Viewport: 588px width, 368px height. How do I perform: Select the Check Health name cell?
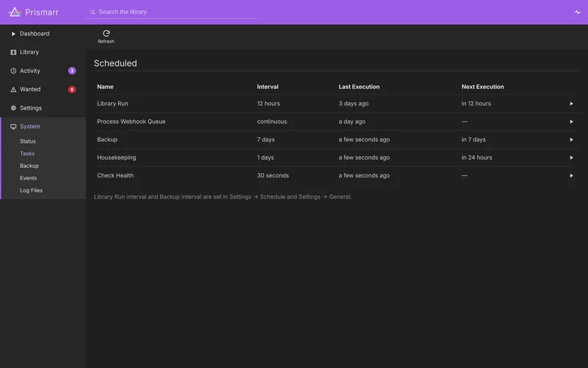[x=115, y=176]
